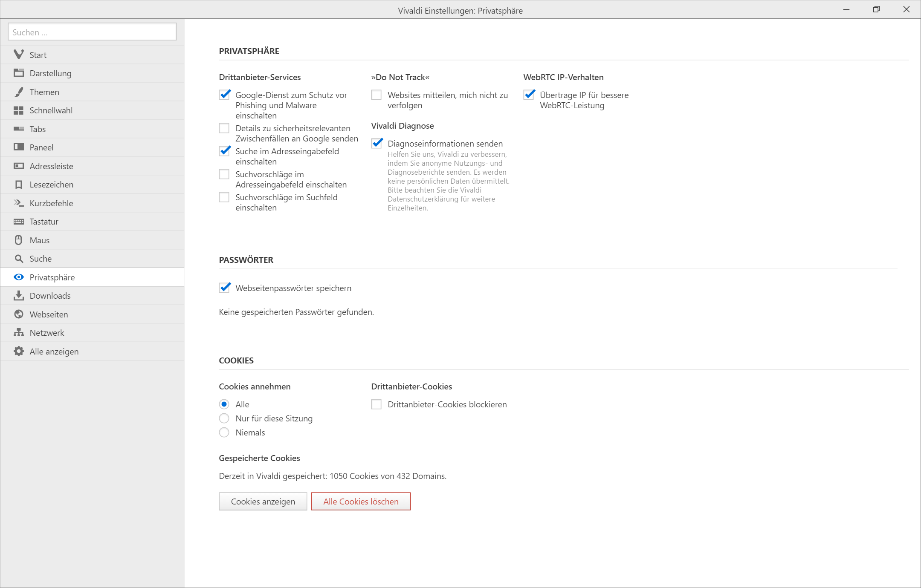Uncheck Webseitenpasswörter speichern
This screenshot has height=588, width=921.
tap(224, 288)
